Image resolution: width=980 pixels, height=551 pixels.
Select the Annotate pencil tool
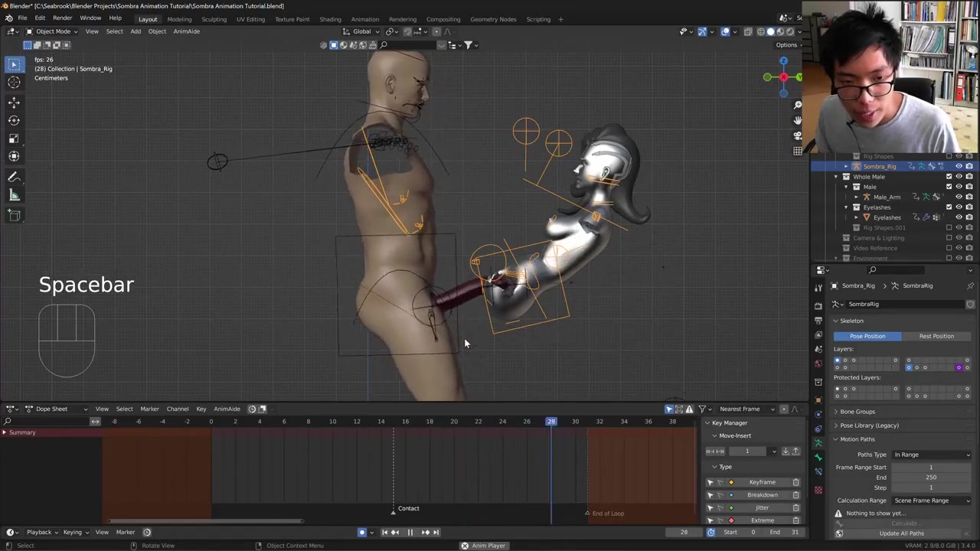coord(14,177)
